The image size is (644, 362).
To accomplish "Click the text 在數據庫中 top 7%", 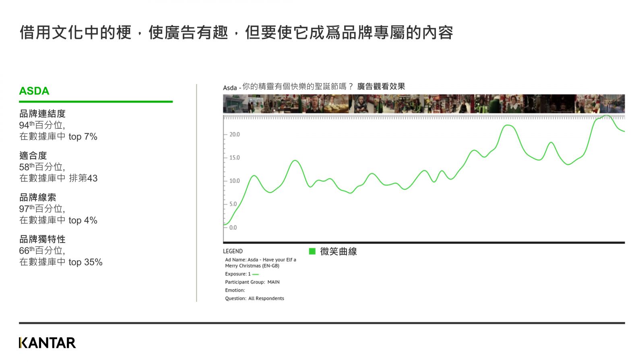I will [x=58, y=136].
